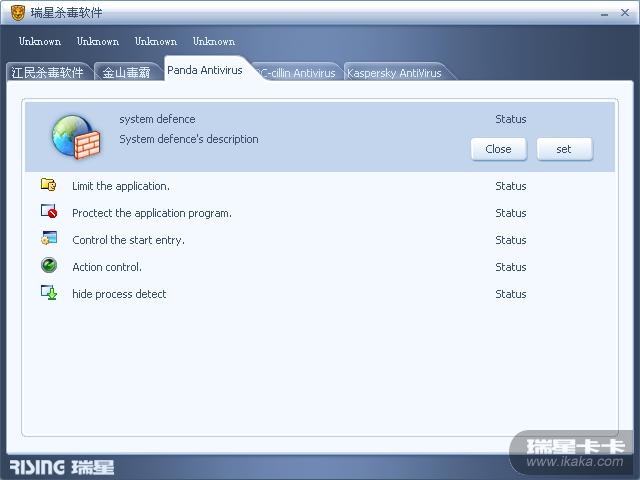Select the hide process detect download icon

tap(49, 292)
